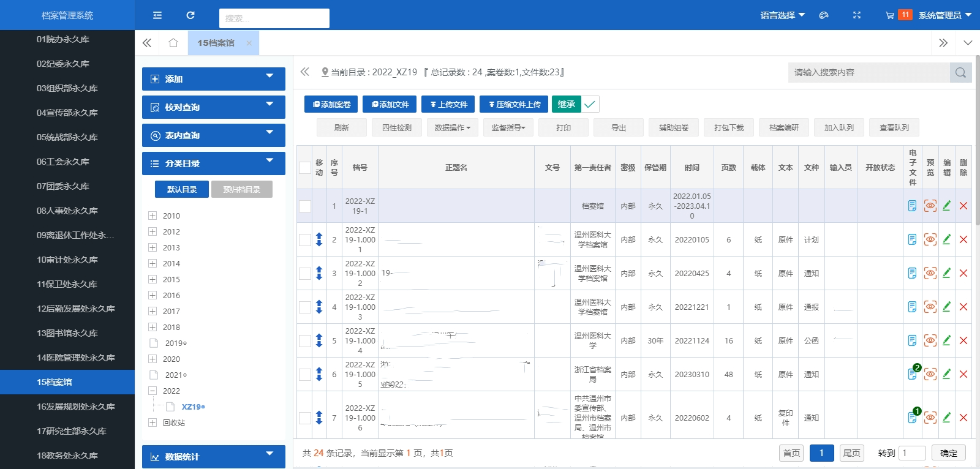Open the 语言选择 dropdown
Screen dimensions: 980x469
tap(782, 15)
